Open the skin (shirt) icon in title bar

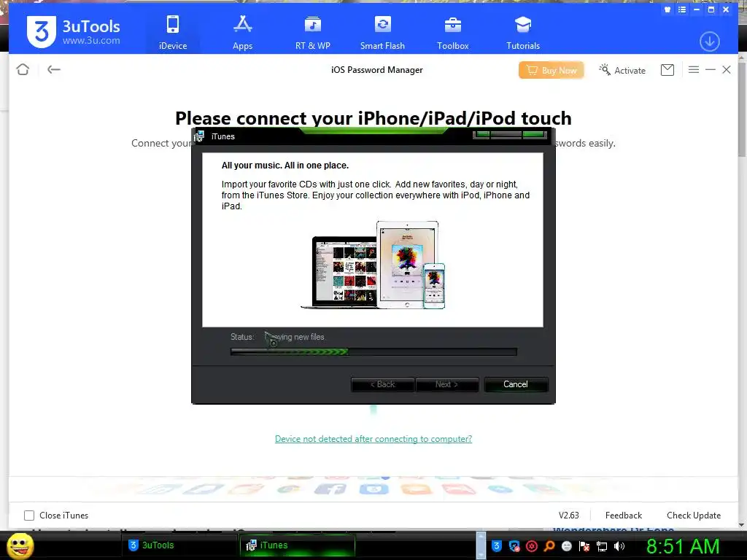[667, 9]
